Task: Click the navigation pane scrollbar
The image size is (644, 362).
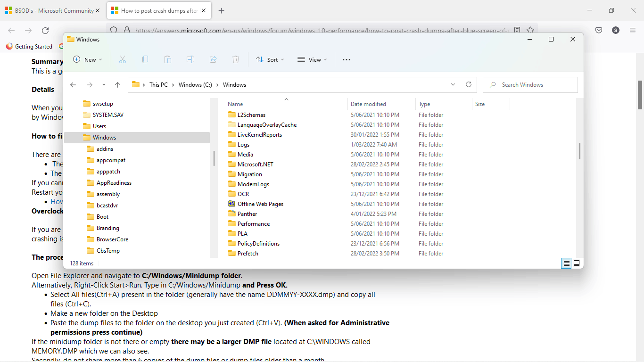Action: pos(214,158)
